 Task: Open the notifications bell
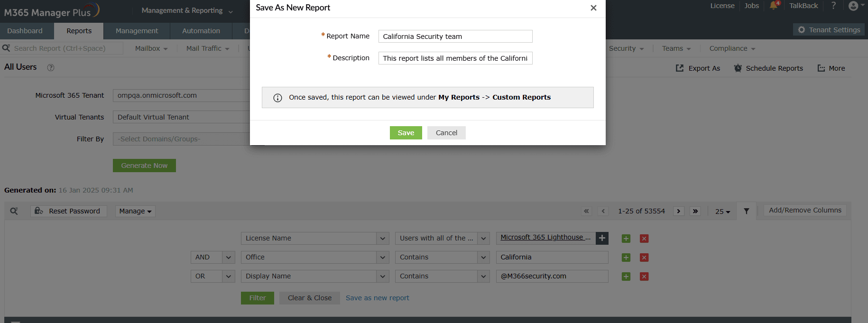pyautogui.click(x=774, y=6)
